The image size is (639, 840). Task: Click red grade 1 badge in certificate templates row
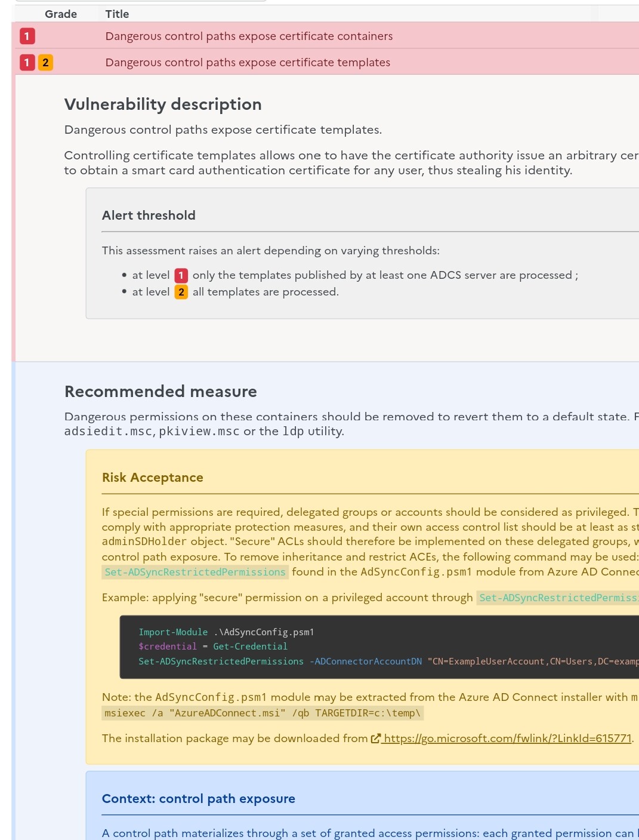(27, 63)
